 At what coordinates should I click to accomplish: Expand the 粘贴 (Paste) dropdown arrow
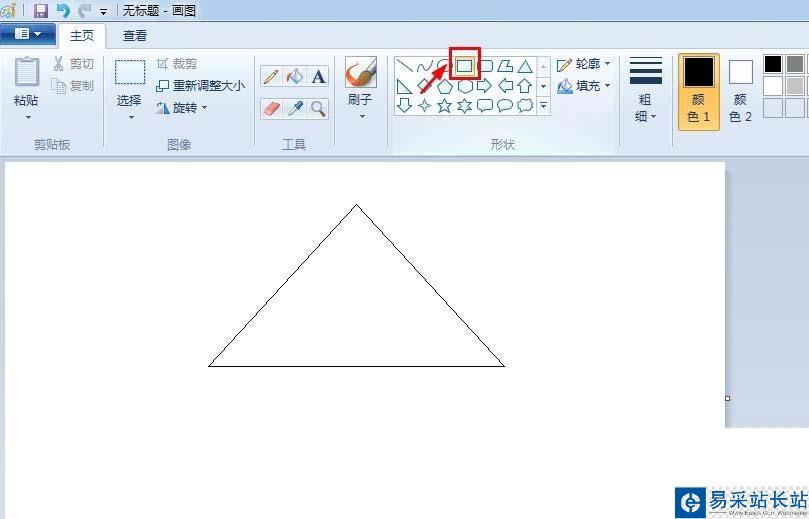click(28, 118)
